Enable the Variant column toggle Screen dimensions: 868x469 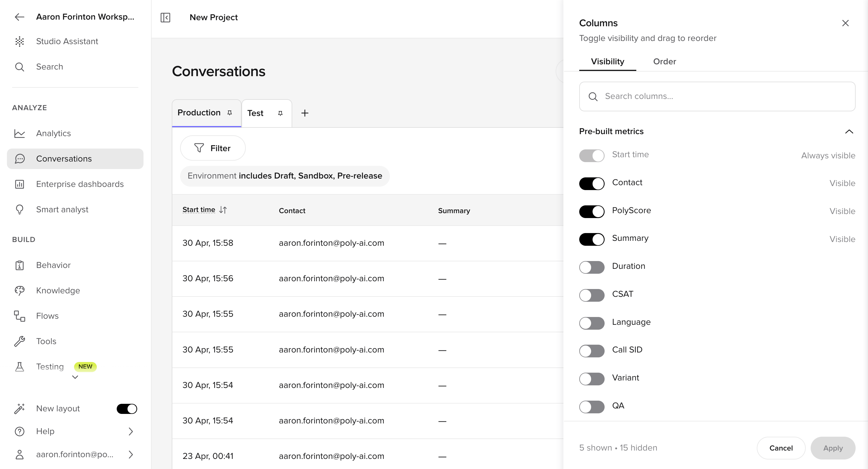point(592,379)
